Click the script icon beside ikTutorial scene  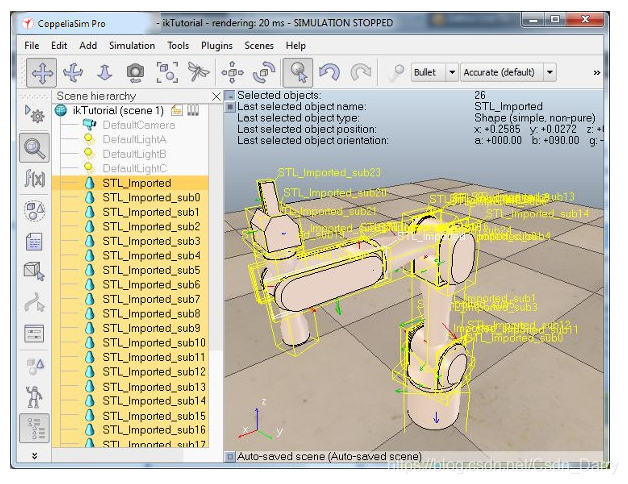[x=177, y=110]
